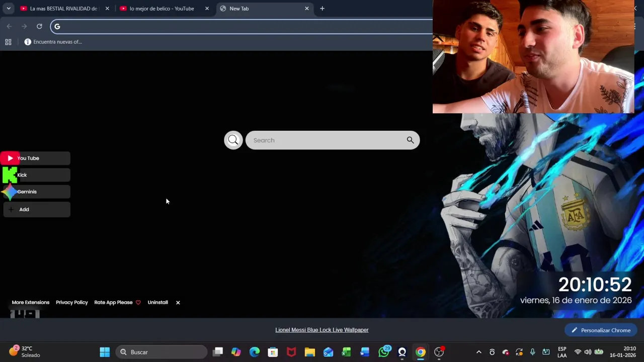The width and height of the screenshot is (644, 362).
Task: Open McAfee from the taskbar
Action: pyautogui.click(x=291, y=352)
